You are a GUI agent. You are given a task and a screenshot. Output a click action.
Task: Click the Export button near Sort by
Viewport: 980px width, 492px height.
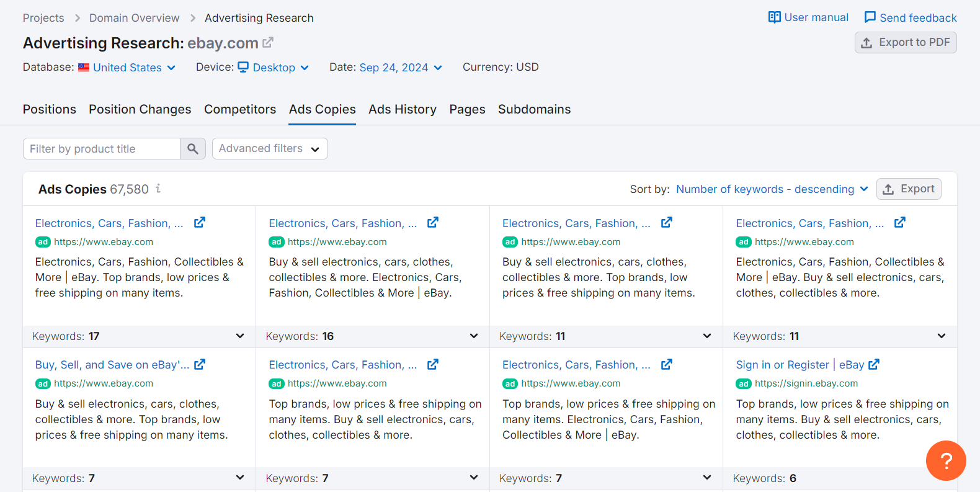[x=909, y=189]
